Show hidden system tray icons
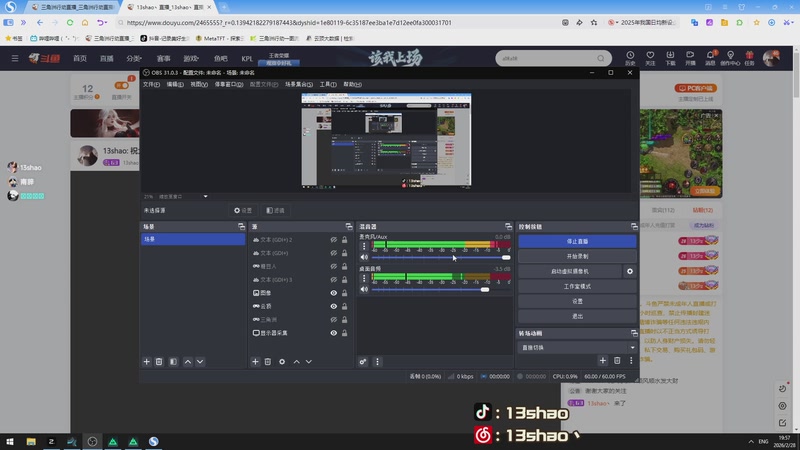Screen dimensions: 800x450 coord(751,441)
